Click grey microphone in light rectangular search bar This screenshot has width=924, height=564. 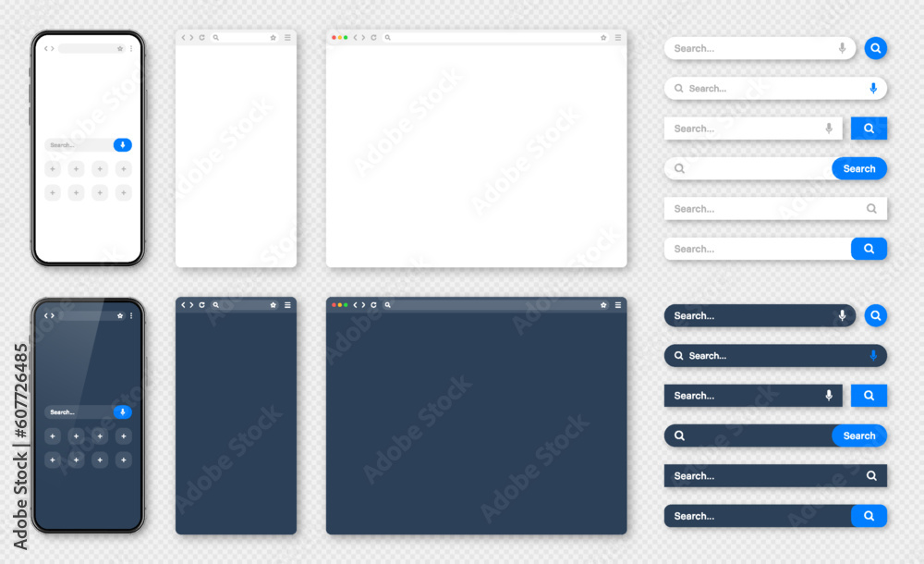click(x=829, y=128)
